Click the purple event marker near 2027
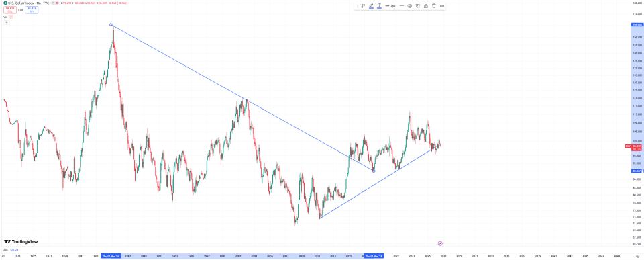 440,243
